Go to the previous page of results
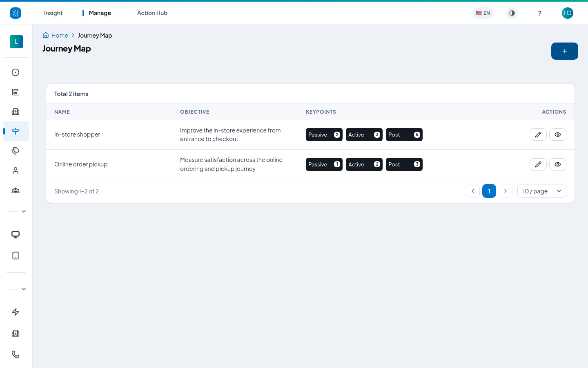This screenshot has height=368, width=588. pos(473,191)
